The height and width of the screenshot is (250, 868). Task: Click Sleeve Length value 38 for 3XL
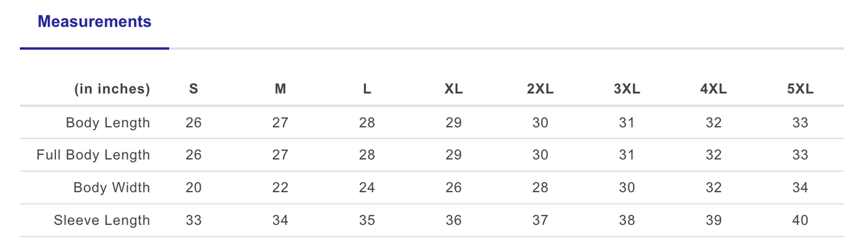627,221
